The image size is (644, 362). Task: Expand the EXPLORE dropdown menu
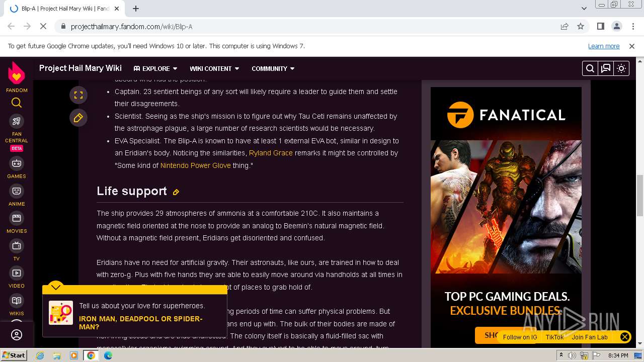click(155, 68)
